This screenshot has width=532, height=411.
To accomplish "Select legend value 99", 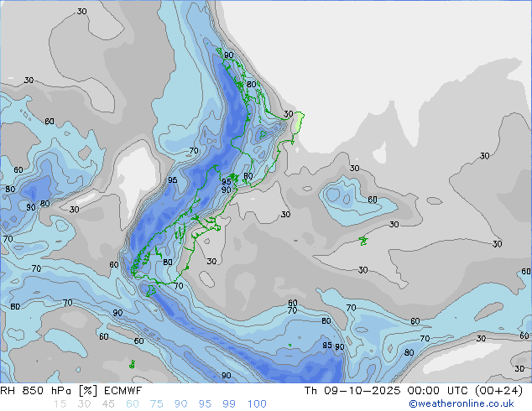I will [x=229, y=404].
